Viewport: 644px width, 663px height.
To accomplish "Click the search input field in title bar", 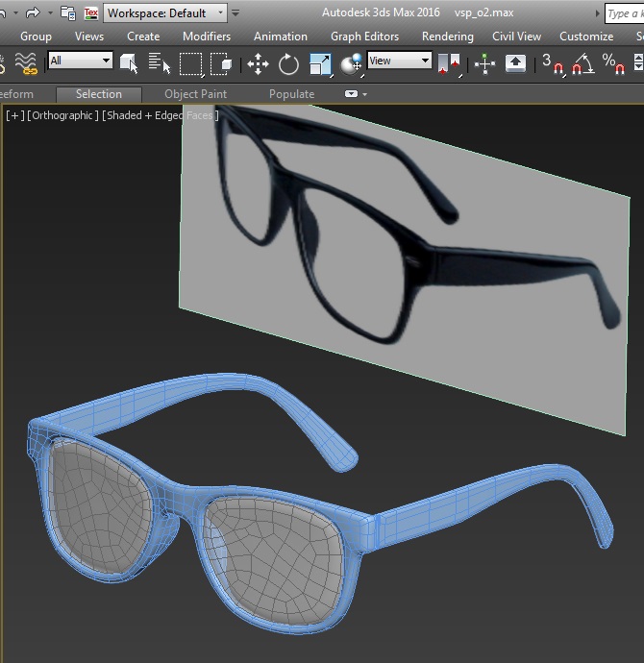I will click(623, 13).
